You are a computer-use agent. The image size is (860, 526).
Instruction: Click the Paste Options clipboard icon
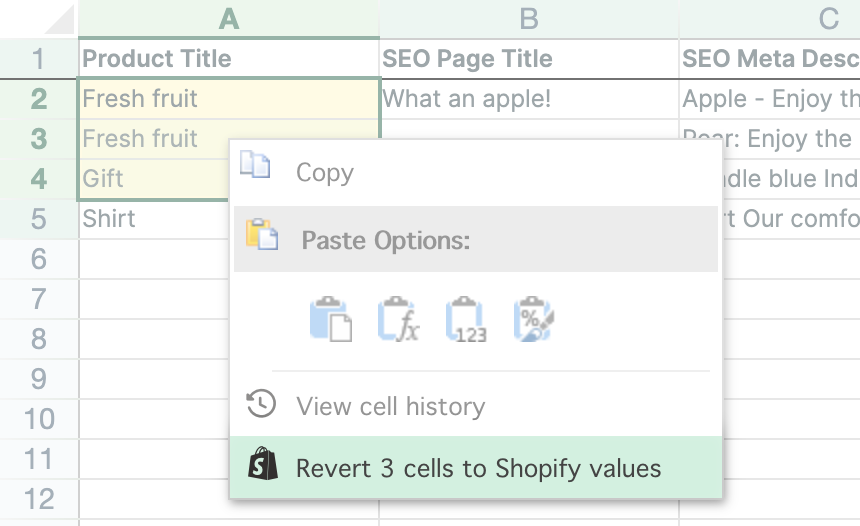pos(262,234)
